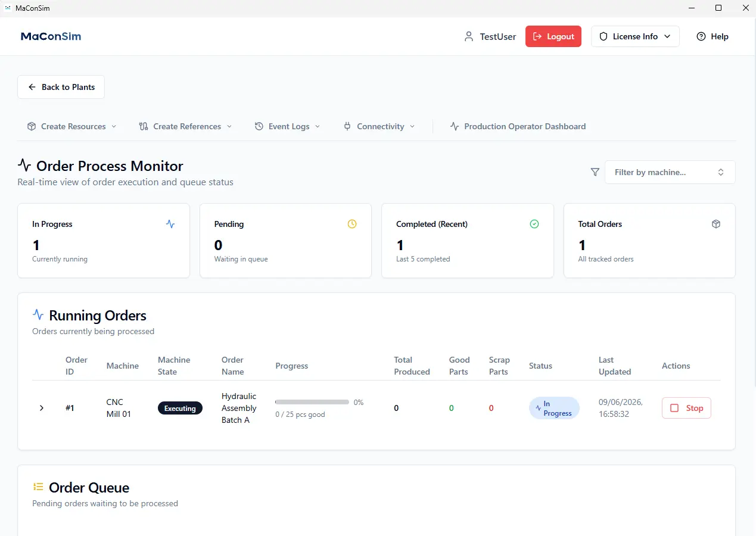Expand the Create Resources chevron
756x536 pixels.
pos(114,126)
